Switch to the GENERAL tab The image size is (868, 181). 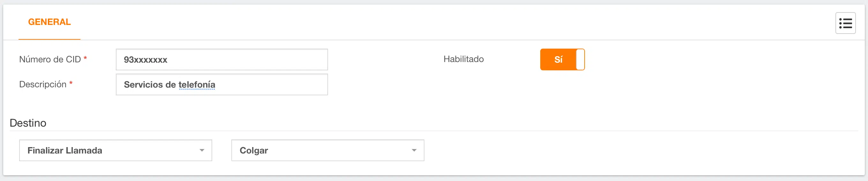49,22
